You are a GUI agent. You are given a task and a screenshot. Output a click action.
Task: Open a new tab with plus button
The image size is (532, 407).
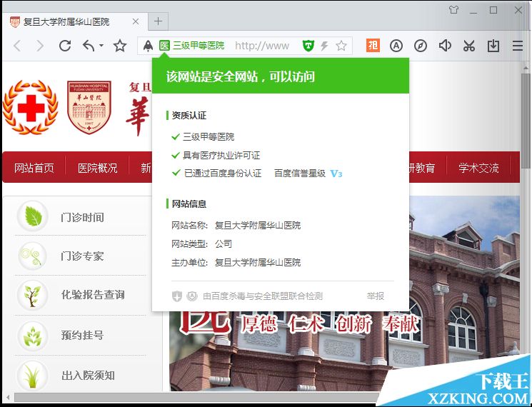158,21
